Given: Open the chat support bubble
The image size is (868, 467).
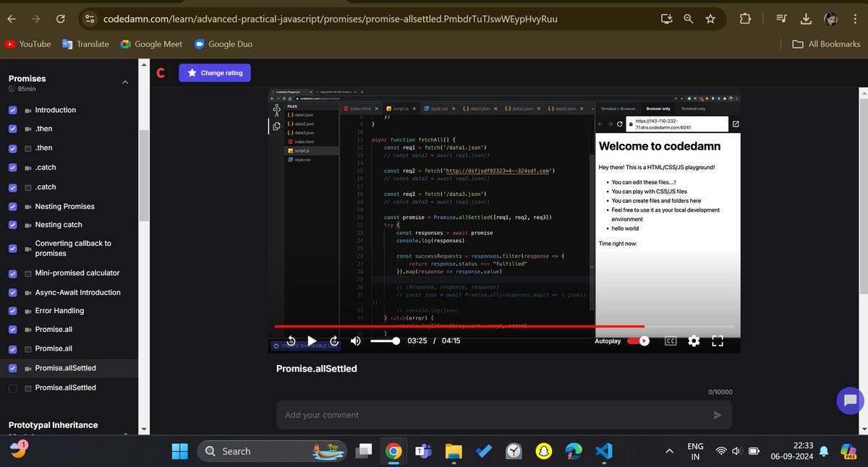Looking at the screenshot, I should pos(850,400).
